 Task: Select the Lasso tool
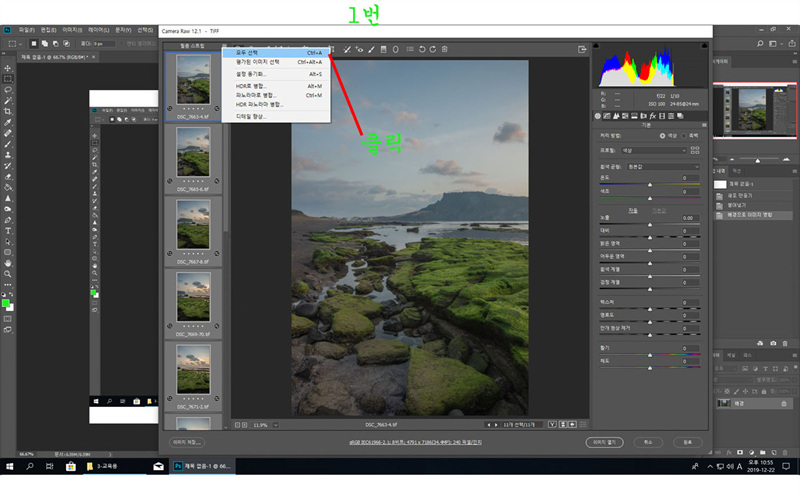point(8,90)
